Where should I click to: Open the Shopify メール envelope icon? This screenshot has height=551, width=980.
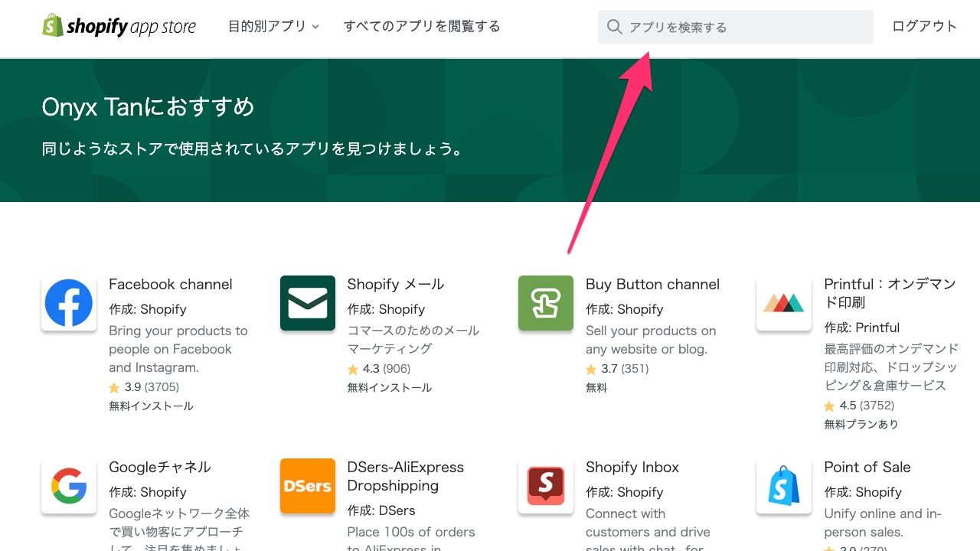click(308, 303)
